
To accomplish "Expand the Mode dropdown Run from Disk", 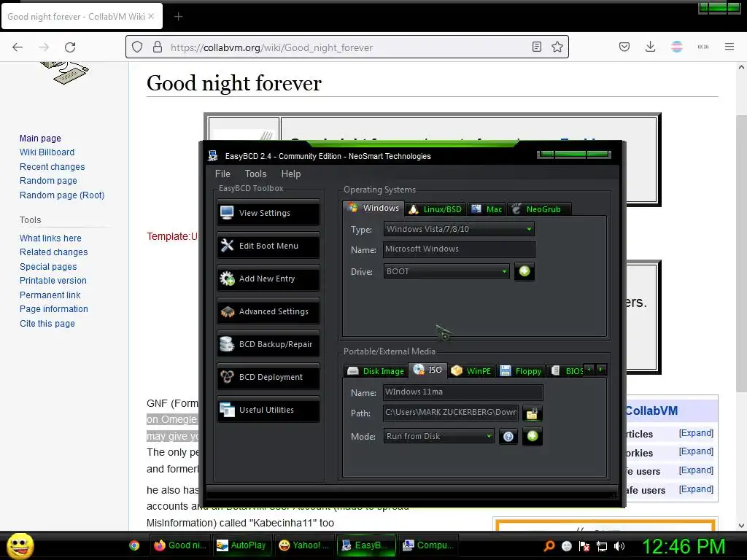I will [438, 436].
